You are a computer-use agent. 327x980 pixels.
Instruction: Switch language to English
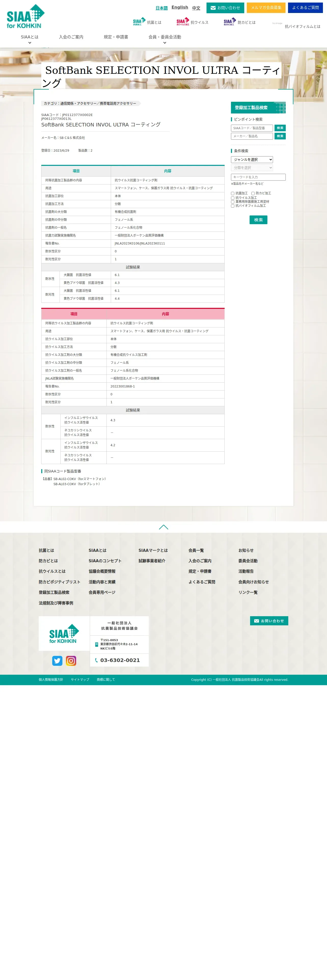tap(180, 7)
